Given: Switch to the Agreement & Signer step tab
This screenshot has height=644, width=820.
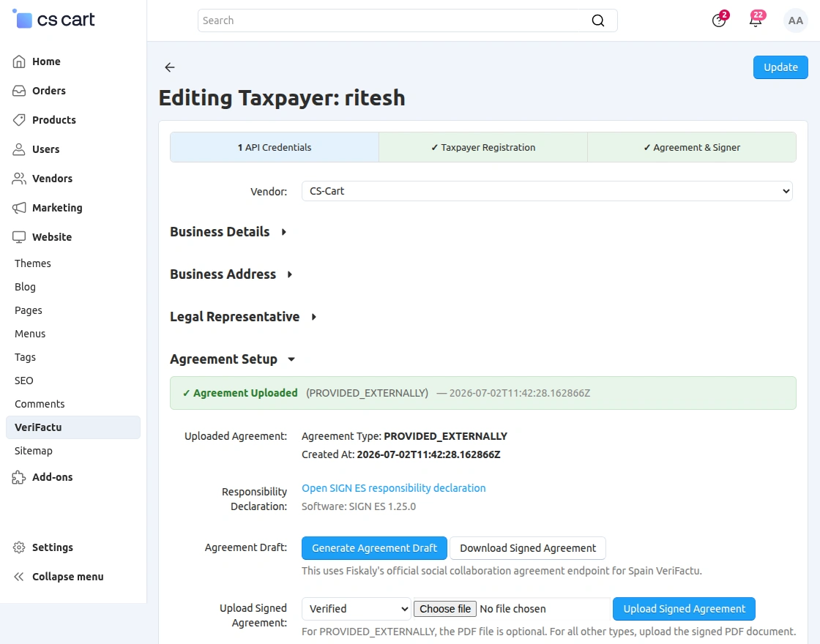Looking at the screenshot, I should coord(692,147).
